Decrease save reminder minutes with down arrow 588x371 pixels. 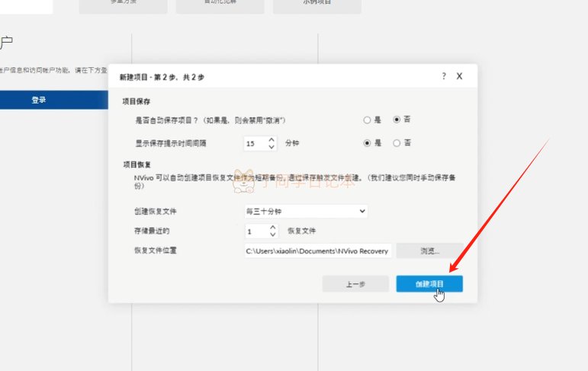(272, 146)
